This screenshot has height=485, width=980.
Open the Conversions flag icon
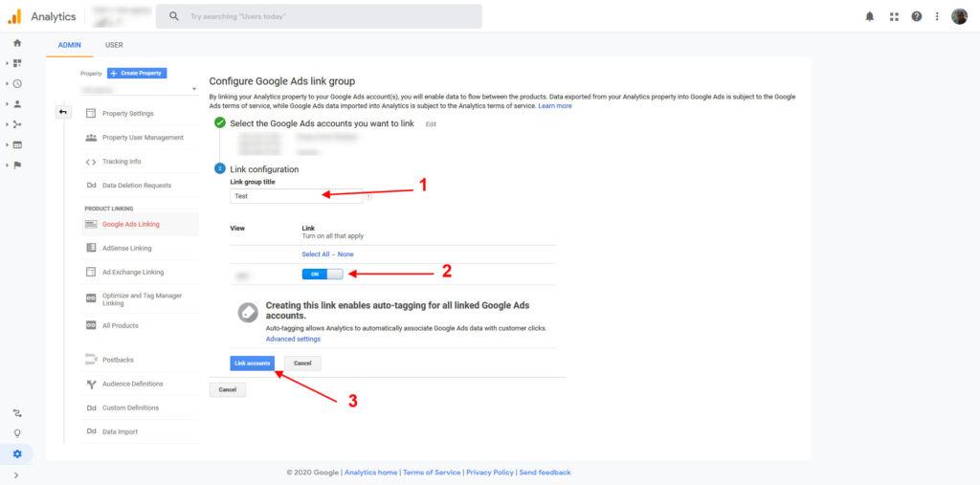point(17,165)
